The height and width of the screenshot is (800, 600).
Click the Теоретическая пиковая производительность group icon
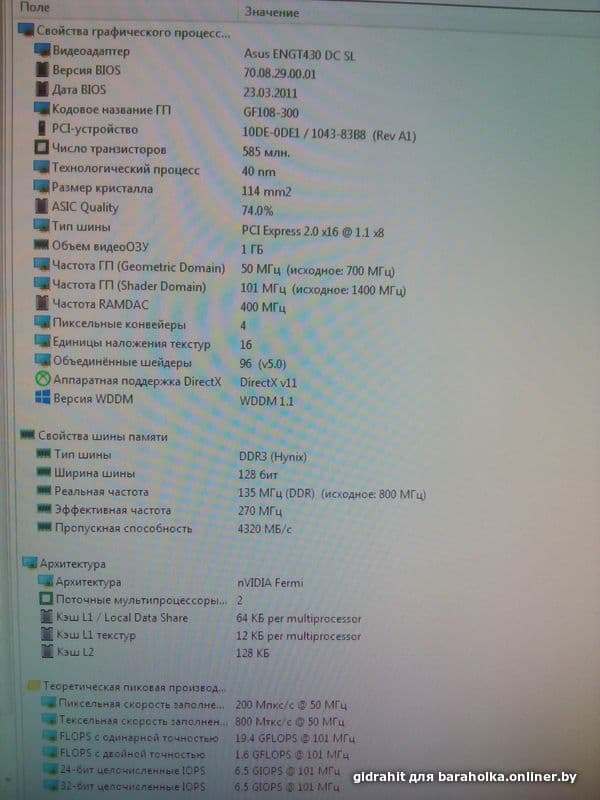tap(34, 686)
